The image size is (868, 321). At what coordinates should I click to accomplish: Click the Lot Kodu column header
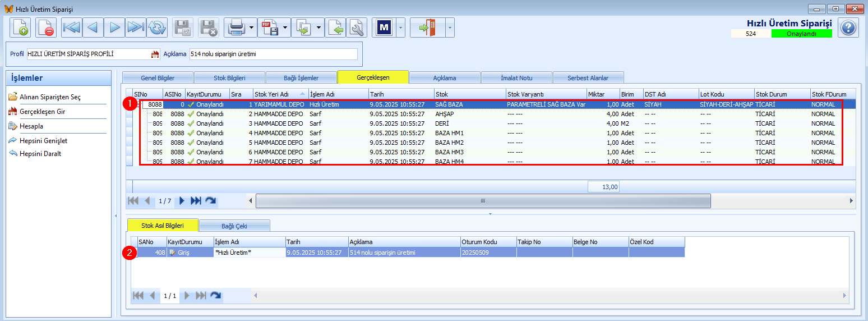(x=726, y=94)
